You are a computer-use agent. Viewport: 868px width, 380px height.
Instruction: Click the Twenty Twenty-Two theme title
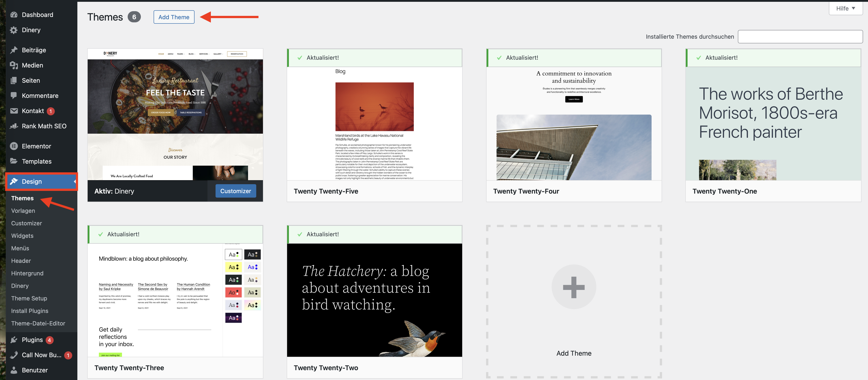click(326, 368)
